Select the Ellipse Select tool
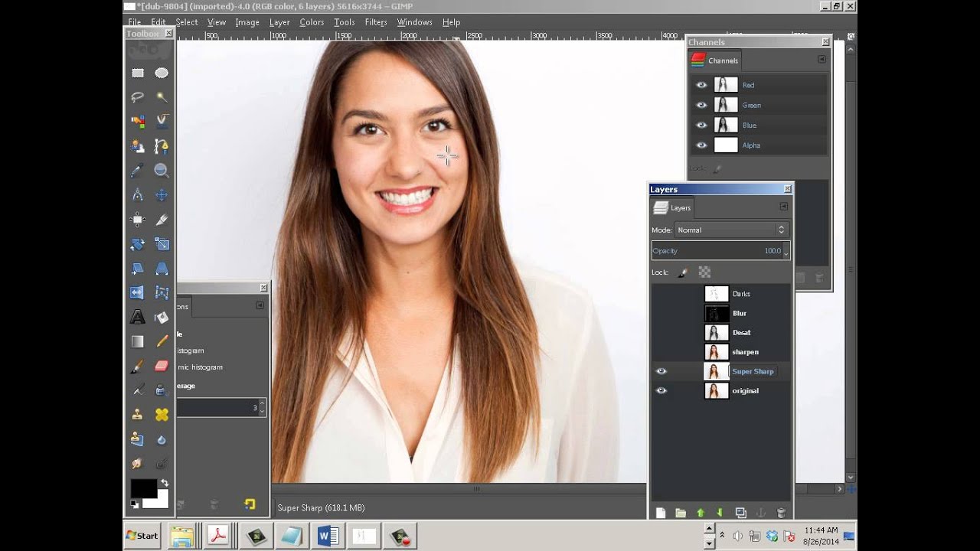This screenshot has height=551, width=980. 162,73
